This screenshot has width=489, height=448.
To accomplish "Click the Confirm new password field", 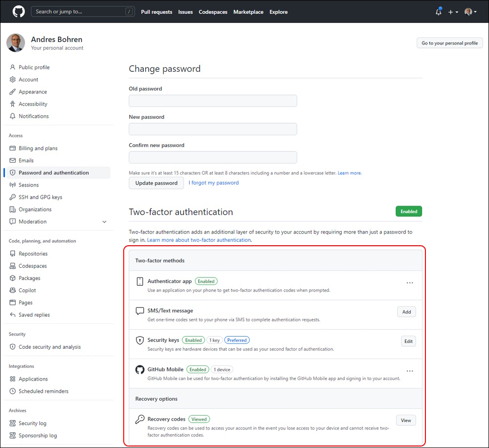I will tap(213, 157).
